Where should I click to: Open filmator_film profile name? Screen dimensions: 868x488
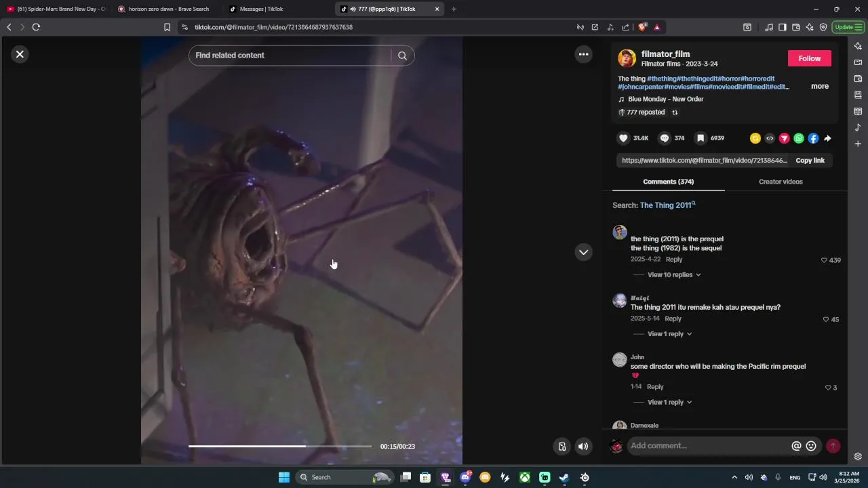point(665,54)
